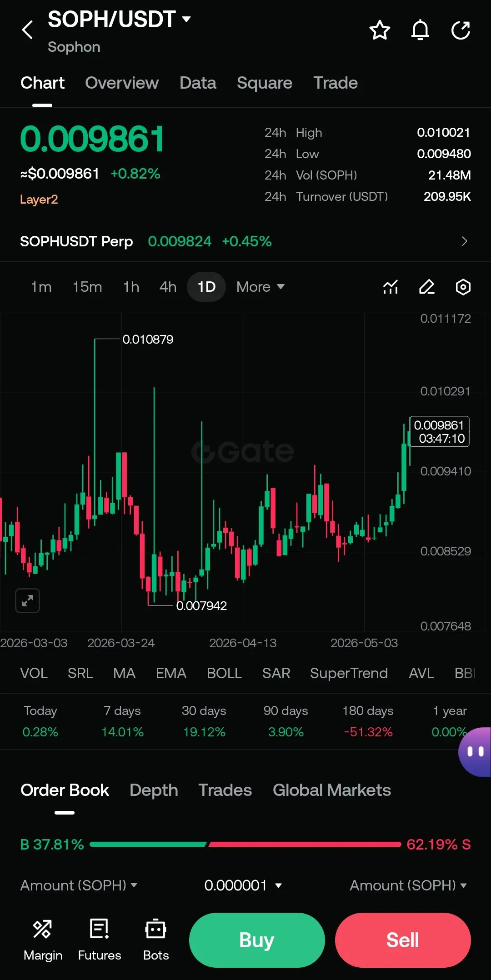The height and width of the screenshot is (980, 491).
Task: Tap the Today 0.28% performance
Action: point(40,721)
